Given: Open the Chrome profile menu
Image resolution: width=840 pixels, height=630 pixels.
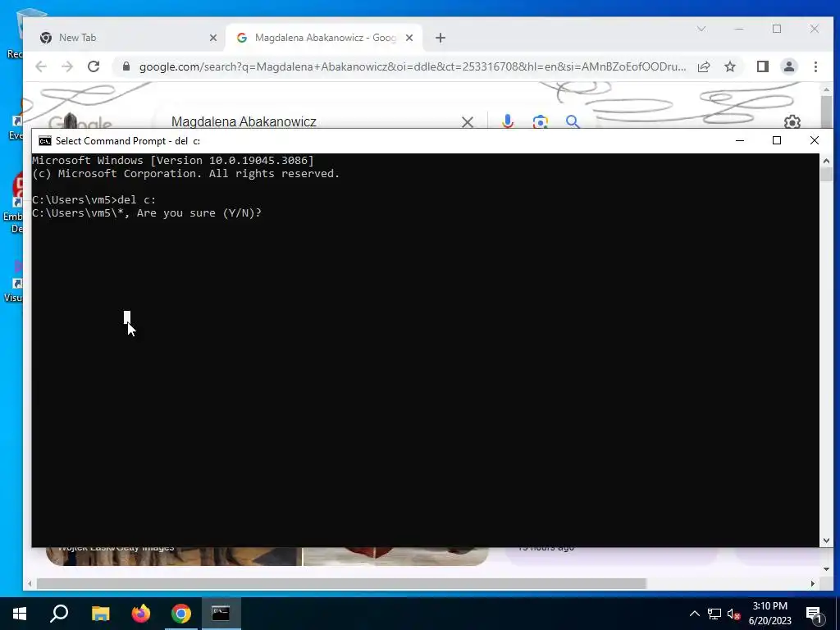Looking at the screenshot, I should click(x=789, y=66).
